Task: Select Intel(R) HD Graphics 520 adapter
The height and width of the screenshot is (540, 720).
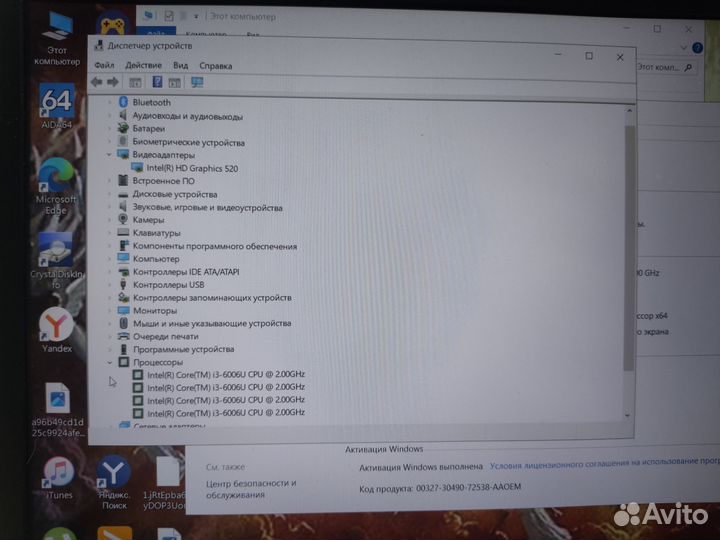Action: pos(192,169)
